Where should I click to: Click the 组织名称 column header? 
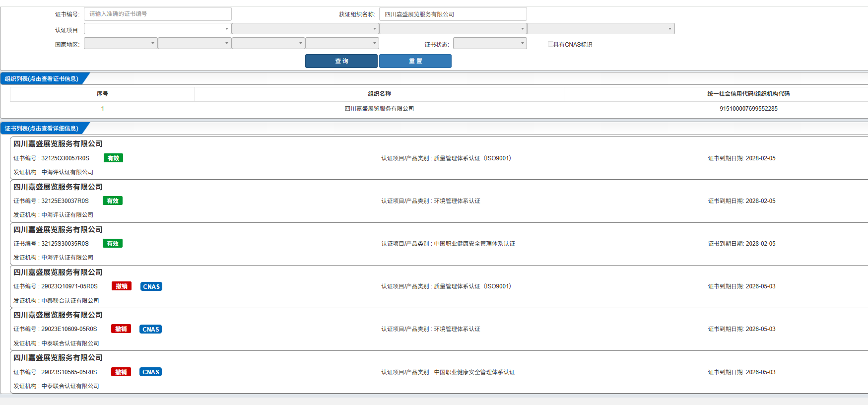click(379, 94)
